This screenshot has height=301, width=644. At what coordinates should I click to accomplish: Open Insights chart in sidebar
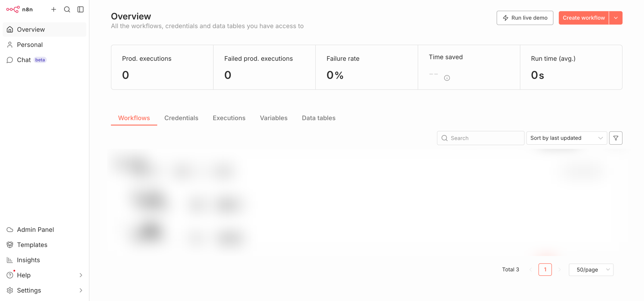pos(28,260)
